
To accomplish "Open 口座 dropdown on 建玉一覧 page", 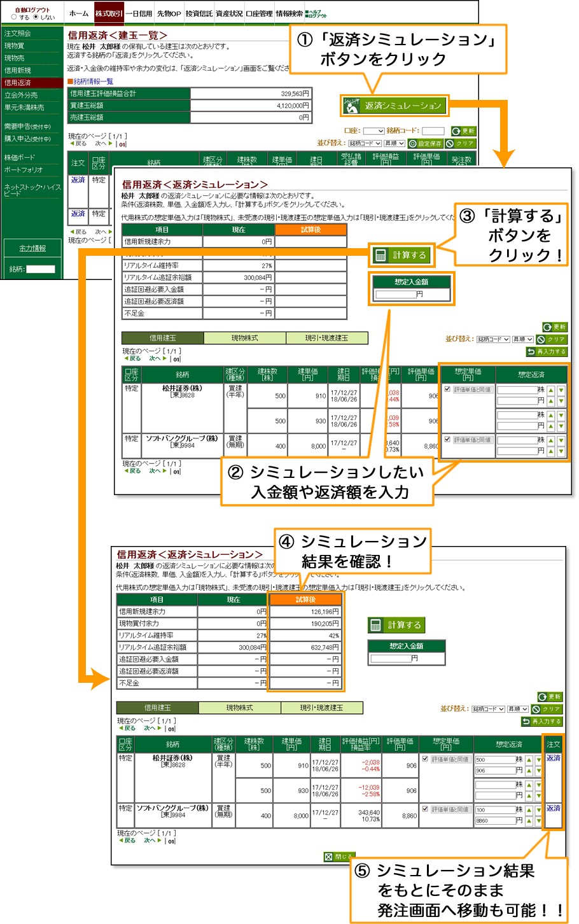I will coord(373,131).
